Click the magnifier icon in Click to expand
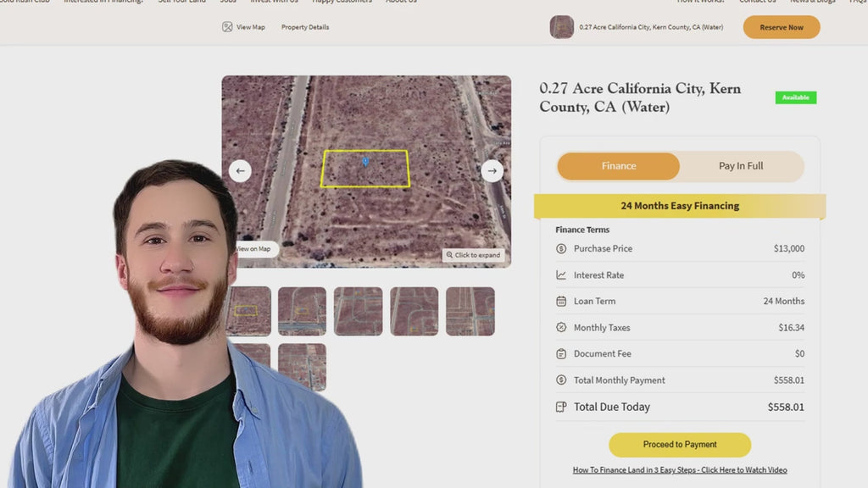The image size is (868, 488). click(449, 255)
